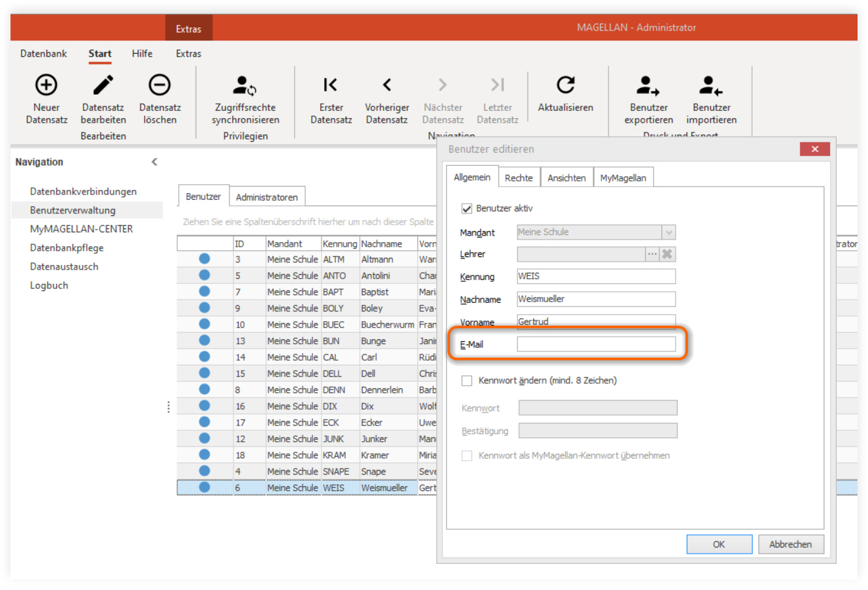Clear the Lehrer field with X icon
The image size is (868, 590).
[x=667, y=254]
